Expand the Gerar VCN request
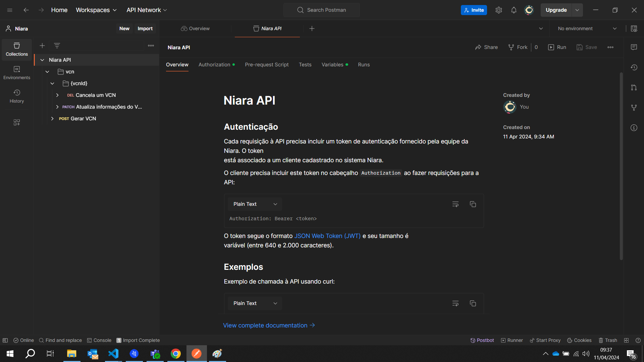 click(x=52, y=119)
